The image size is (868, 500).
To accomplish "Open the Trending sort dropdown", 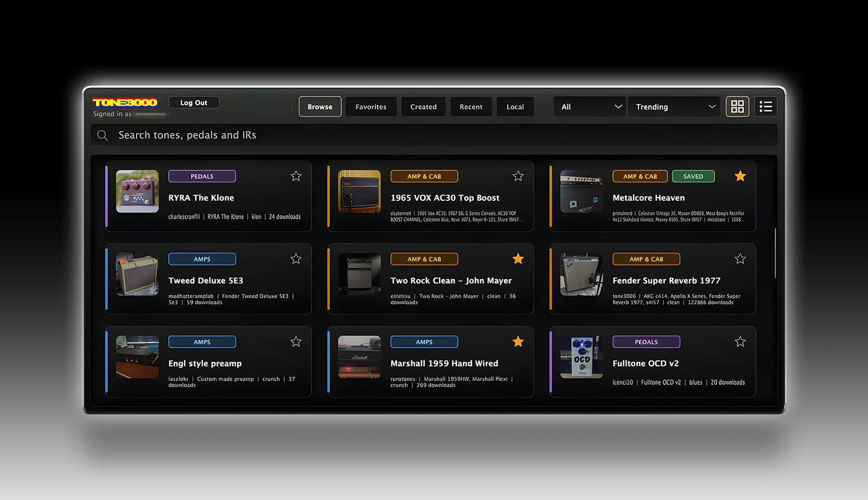I will (x=674, y=106).
